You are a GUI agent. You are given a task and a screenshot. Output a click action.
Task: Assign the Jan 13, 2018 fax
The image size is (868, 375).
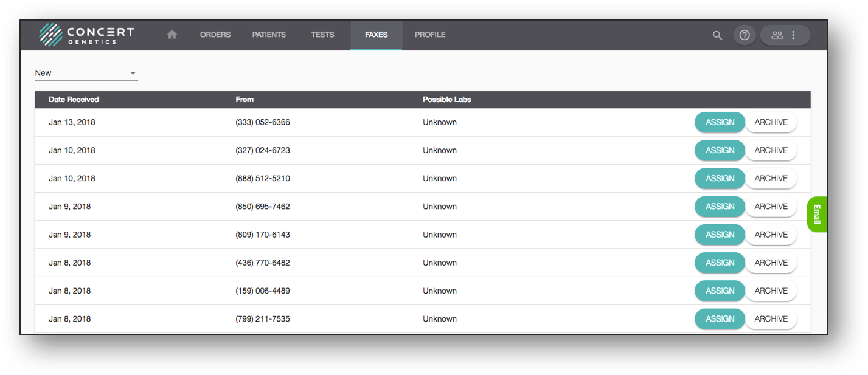(x=720, y=122)
